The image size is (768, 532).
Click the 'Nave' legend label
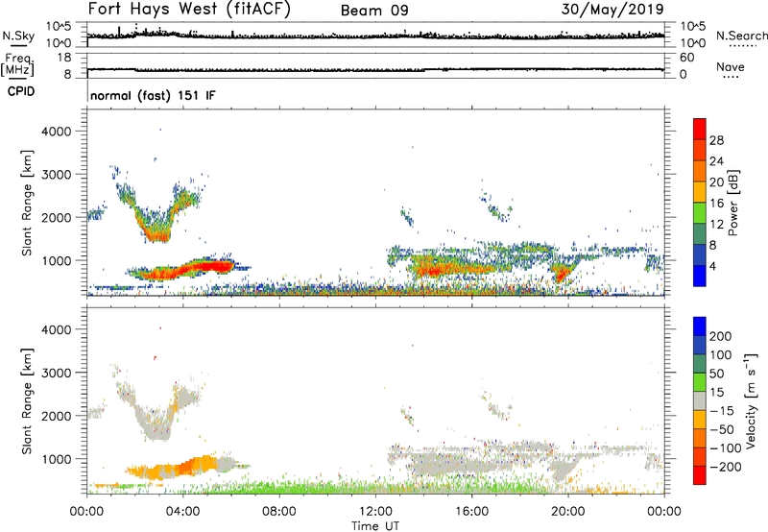(x=731, y=66)
